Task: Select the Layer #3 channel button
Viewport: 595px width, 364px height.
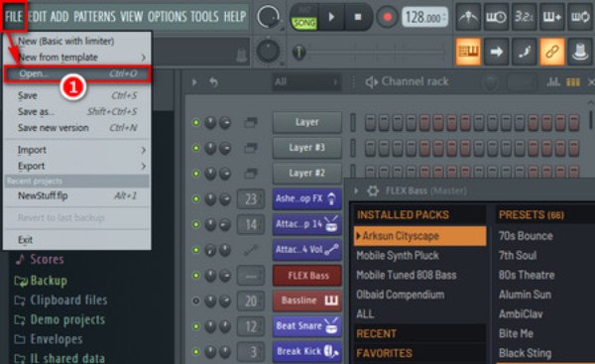Action: pos(307,148)
